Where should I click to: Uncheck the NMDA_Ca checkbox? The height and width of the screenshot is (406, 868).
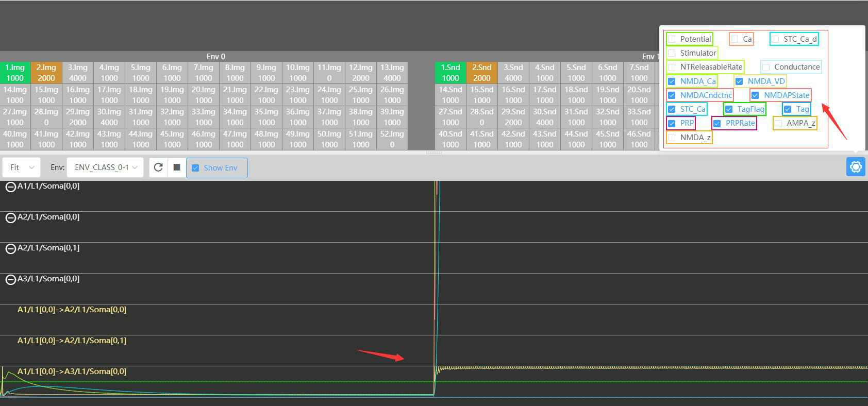pos(672,81)
